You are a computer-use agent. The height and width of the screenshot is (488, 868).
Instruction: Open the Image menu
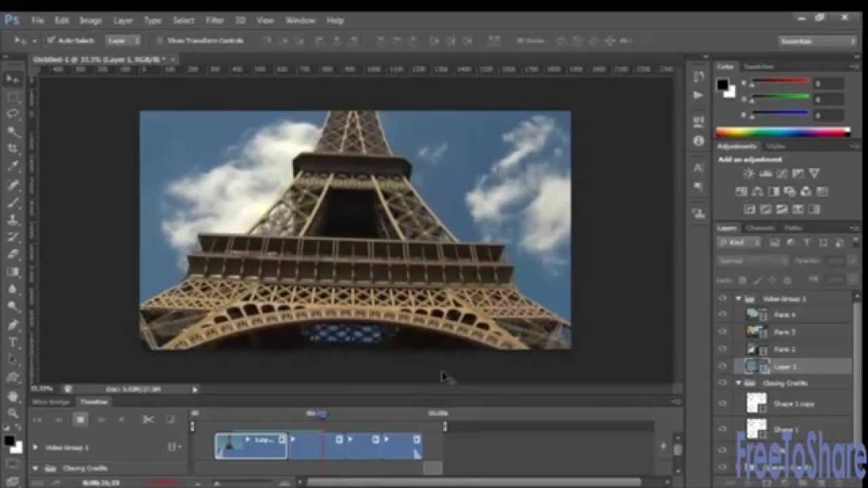coord(90,20)
